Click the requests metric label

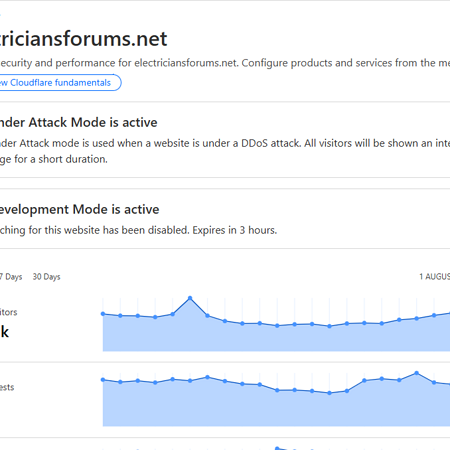[7, 387]
